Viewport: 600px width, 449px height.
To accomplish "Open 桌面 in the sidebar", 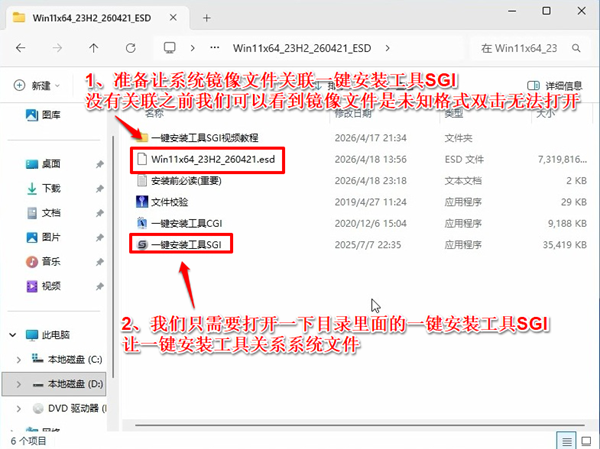I will (x=43, y=164).
